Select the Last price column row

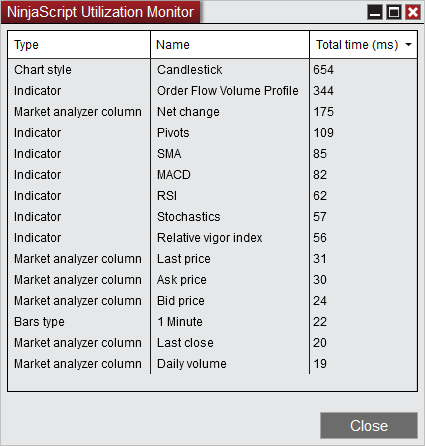(212, 259)
